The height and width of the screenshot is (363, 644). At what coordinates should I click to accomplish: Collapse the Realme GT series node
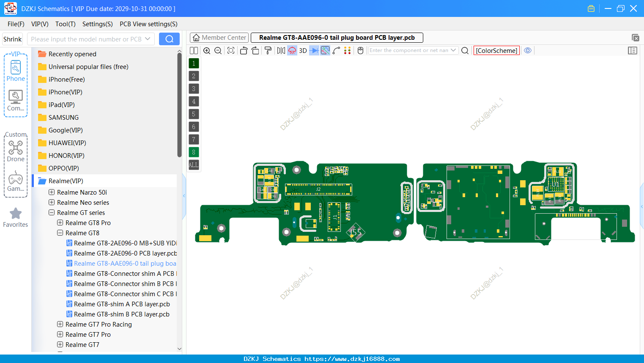pyautogui.click(x=52, y=212)
